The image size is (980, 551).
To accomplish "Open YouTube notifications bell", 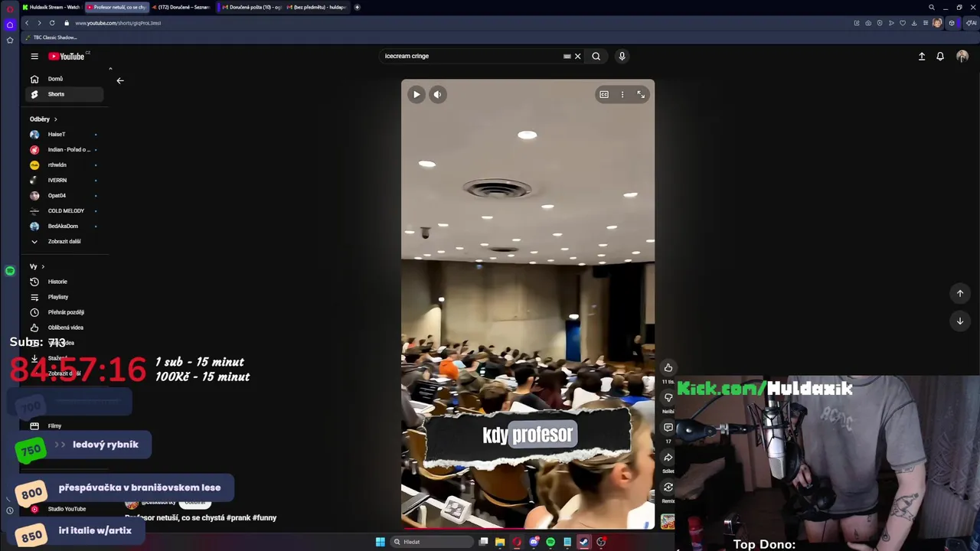I will [940, 56].
